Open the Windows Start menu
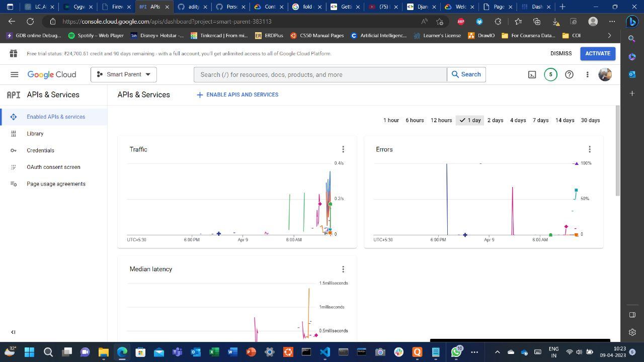Image resolution: width=644 pixels, height=362 pixels. click(29, 352)
